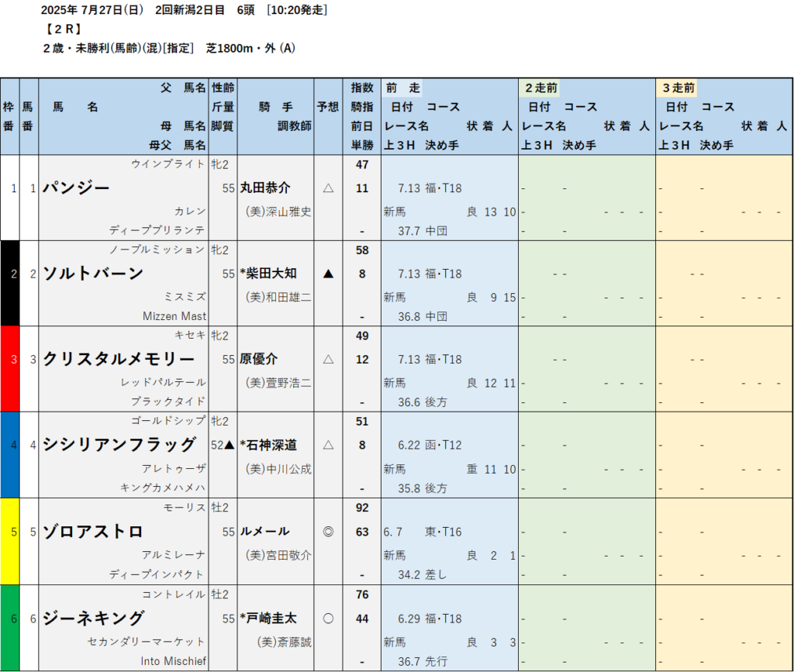This screenshot has height=672, width=794.
Task: Click jockey *石神深道
Action: (268, 445)
